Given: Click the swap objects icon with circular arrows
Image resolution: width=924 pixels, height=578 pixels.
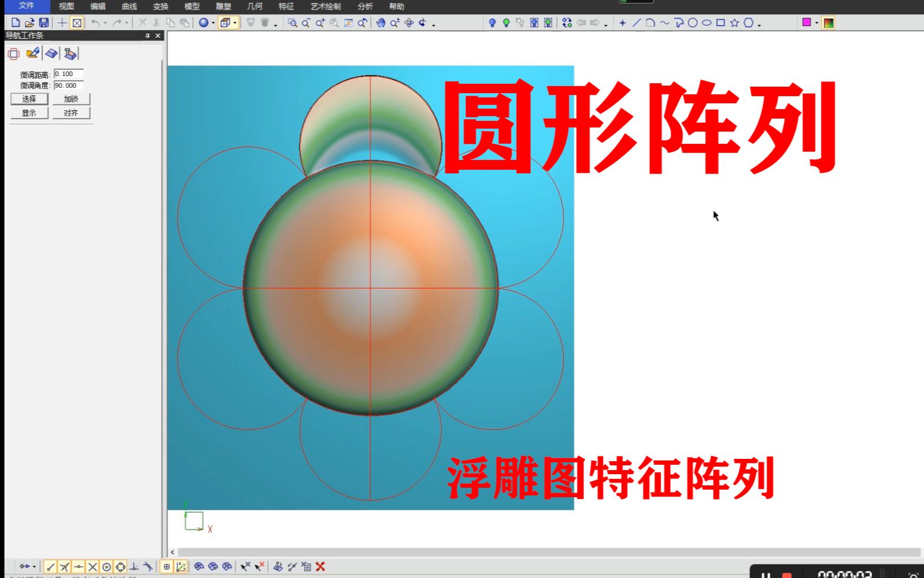Looking at the screenshot, I should (567, 22).
